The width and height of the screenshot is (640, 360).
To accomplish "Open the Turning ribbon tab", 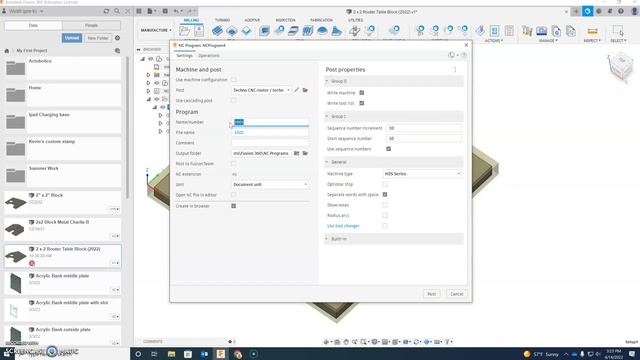I will coord(222,20).
